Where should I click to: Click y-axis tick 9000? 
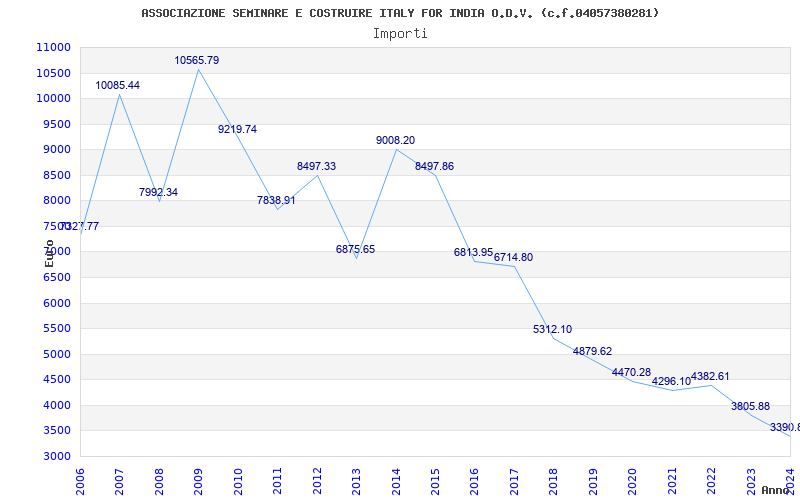(x=57, y=149)
